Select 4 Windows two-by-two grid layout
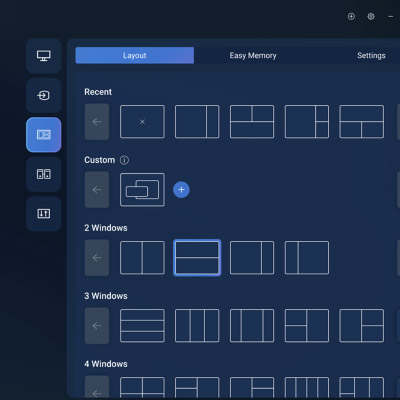The image size is (400, 400). tap(142, 387)
